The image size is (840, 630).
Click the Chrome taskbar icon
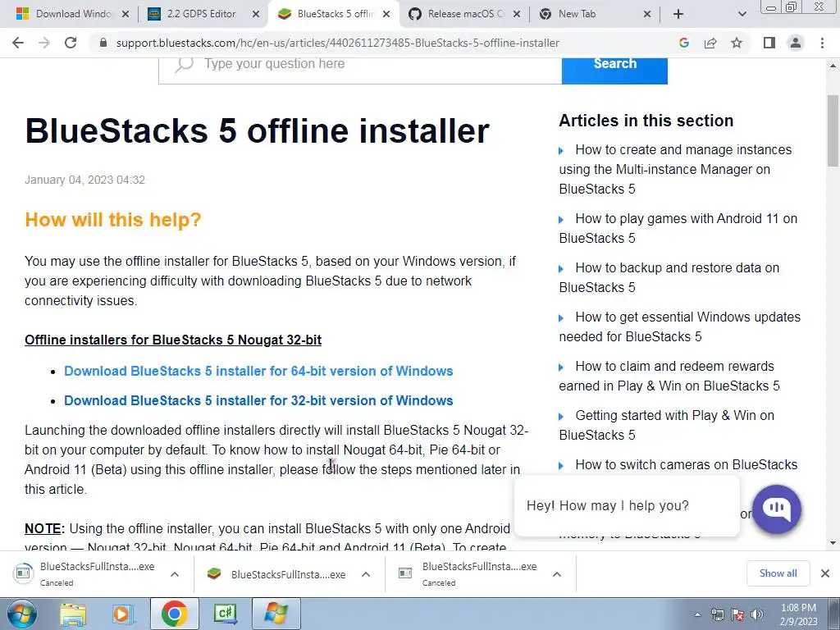[175, 614]
